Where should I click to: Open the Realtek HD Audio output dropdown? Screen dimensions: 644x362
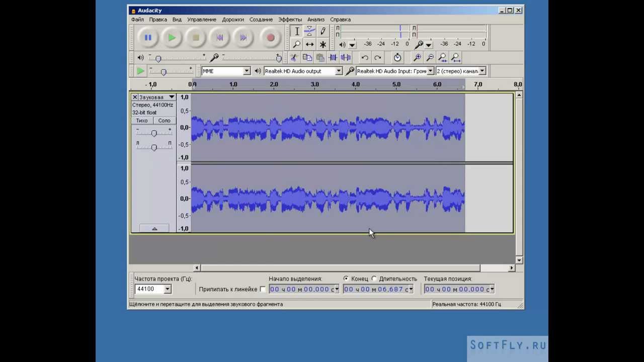tap(339, 71)
